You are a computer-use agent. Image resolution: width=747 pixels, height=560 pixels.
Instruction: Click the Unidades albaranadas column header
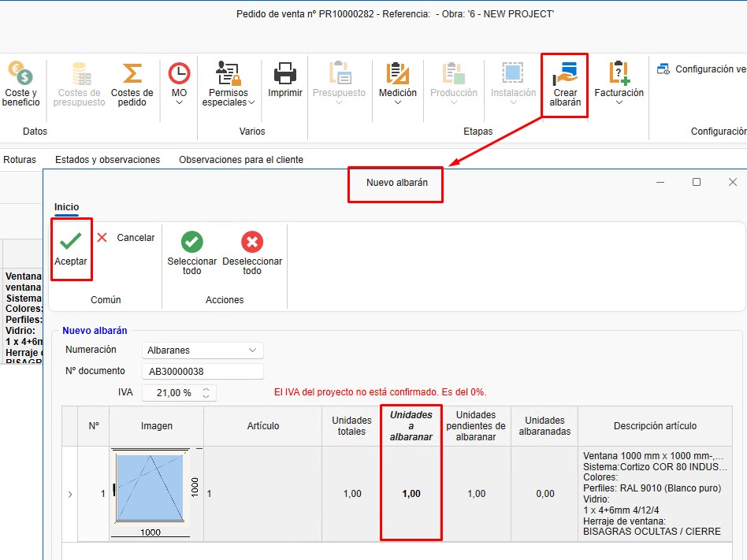tap(544, 426)
